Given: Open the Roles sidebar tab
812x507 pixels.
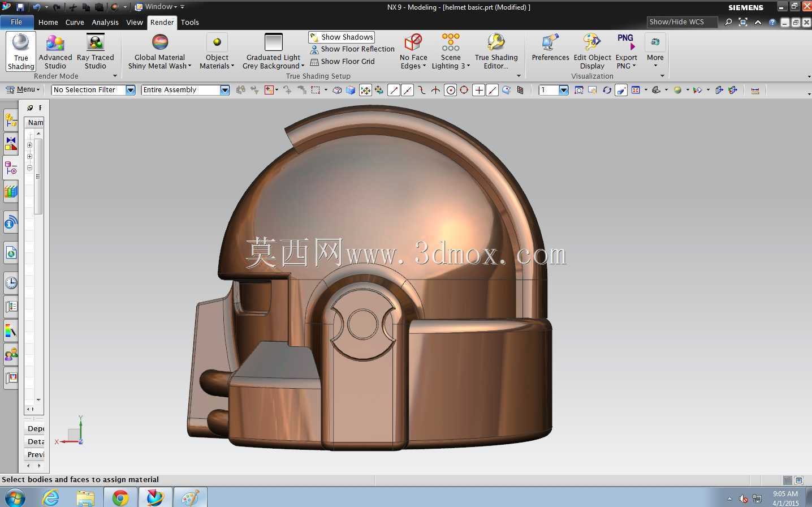Looking at the screenshot, I should tap(11, 354).
